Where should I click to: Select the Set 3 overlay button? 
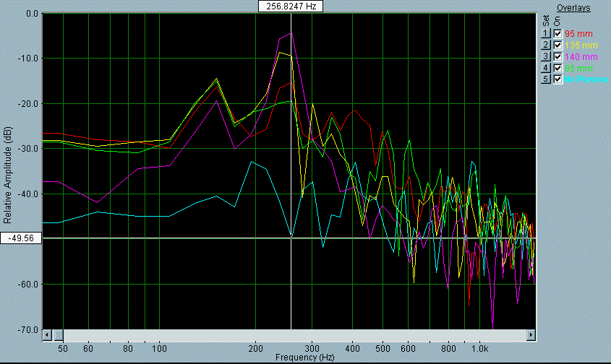[547, 56]
